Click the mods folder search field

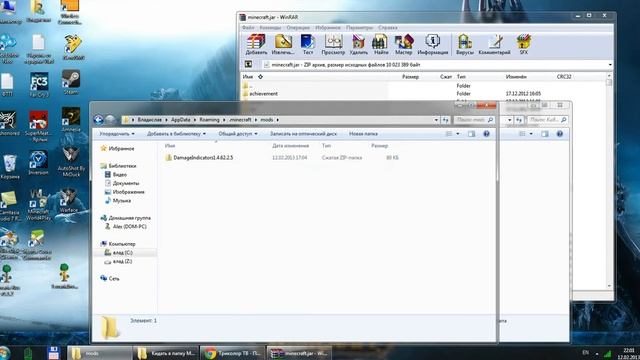474,120
